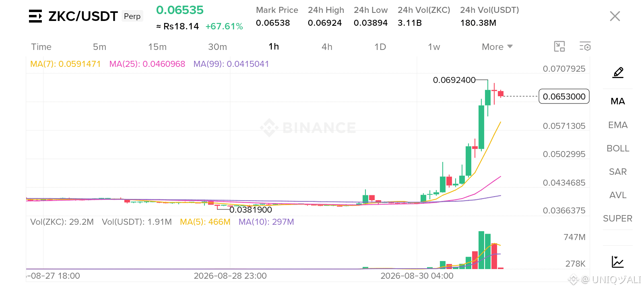Click the +67.61% change value
The image size is (644, 290).
[224, 27]
